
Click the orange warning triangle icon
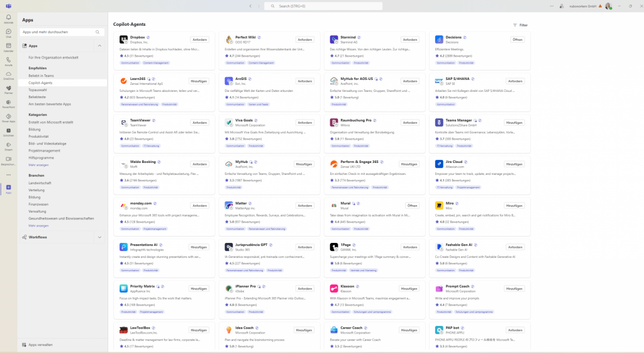click(x=601, y=6)
